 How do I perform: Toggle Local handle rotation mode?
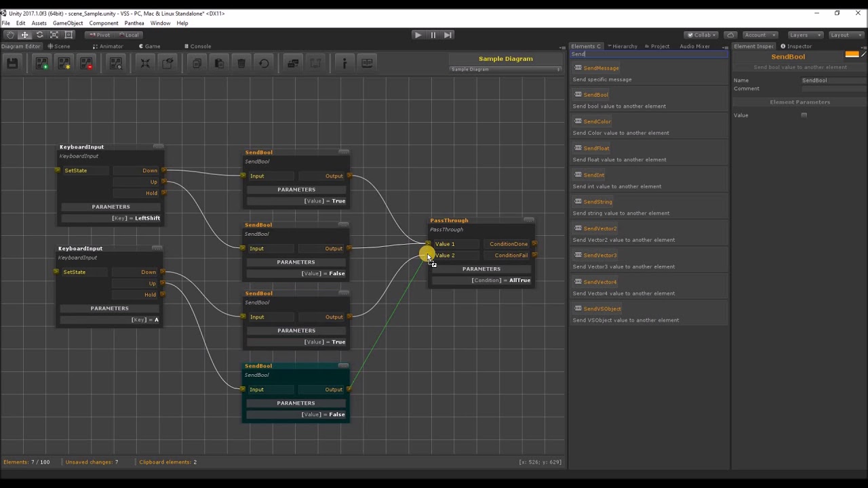[128, 35]
